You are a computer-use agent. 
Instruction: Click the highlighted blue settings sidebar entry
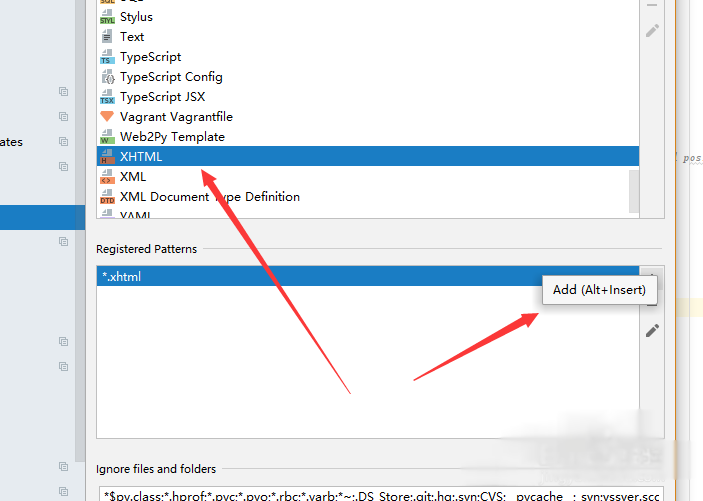pyautogui.click(x=40, y=217)
